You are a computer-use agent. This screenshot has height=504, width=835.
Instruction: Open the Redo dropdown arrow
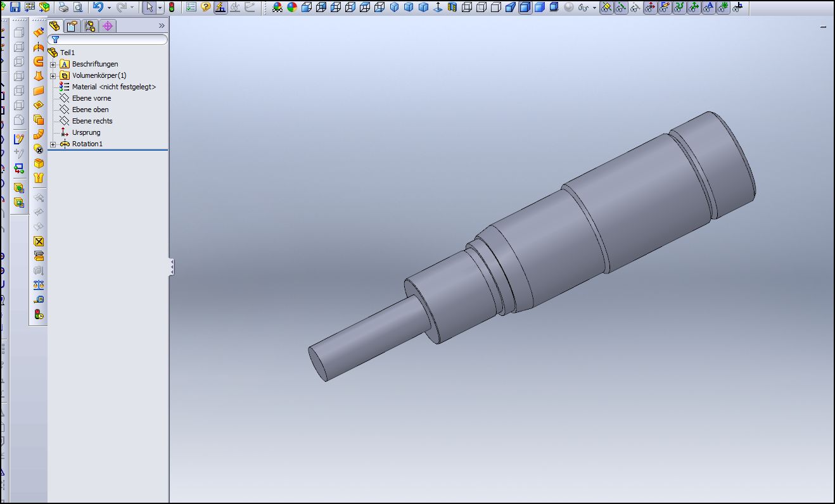click(132, 8)
